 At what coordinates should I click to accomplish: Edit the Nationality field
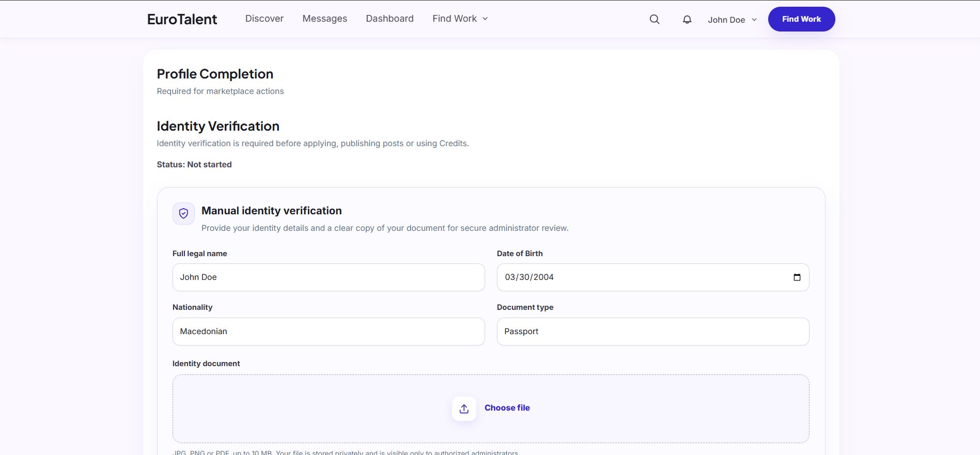pyautogui.click(x=329, y=332)
